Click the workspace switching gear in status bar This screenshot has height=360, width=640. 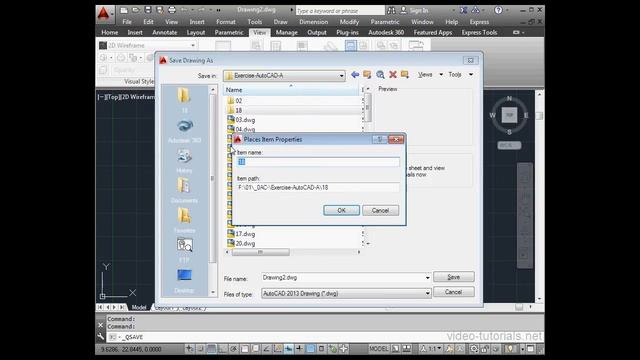point(474,349)
